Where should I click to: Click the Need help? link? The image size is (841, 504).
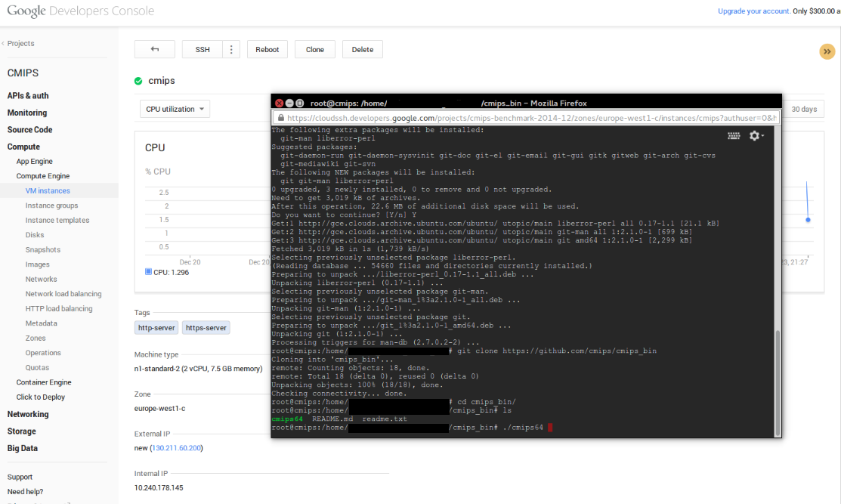(25, 492)
